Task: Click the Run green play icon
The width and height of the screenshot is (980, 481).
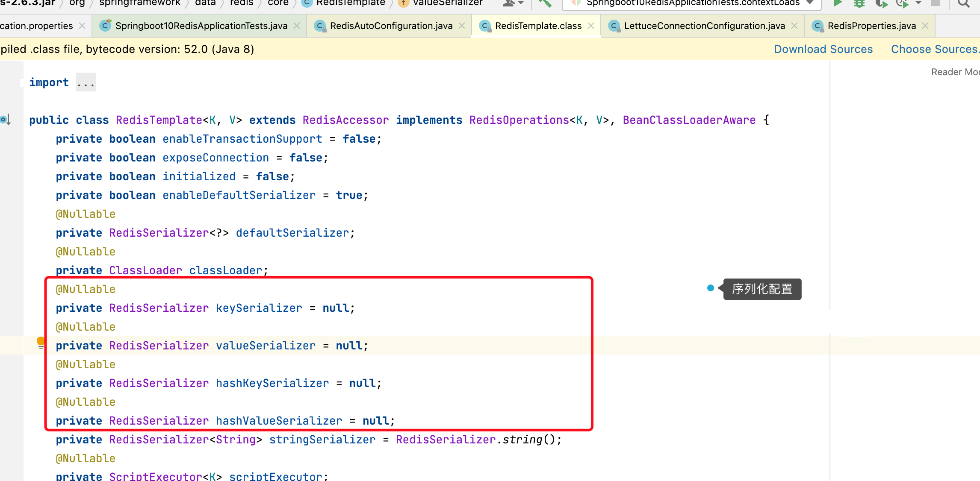Action: 838,3
